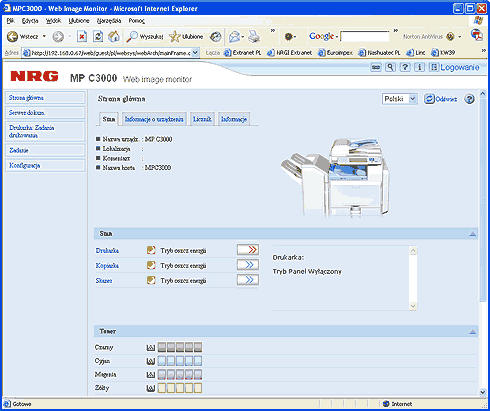Image resolution: width=490 pixels, height=411 pixels.
Task: Open Ulubione favorites star icon
Action: pos(175,36)
